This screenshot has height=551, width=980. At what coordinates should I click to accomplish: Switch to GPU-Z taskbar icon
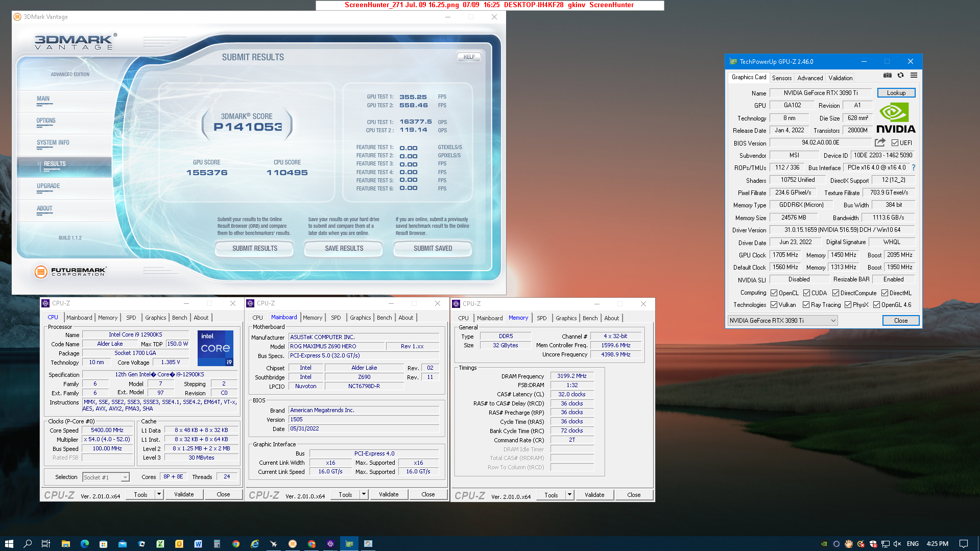349,544
